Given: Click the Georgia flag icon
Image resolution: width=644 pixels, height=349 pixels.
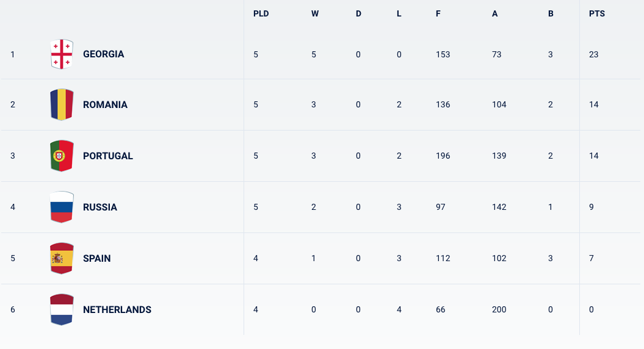Looking at the screenshot, I should pyautogui.click(x=62, y=54).
